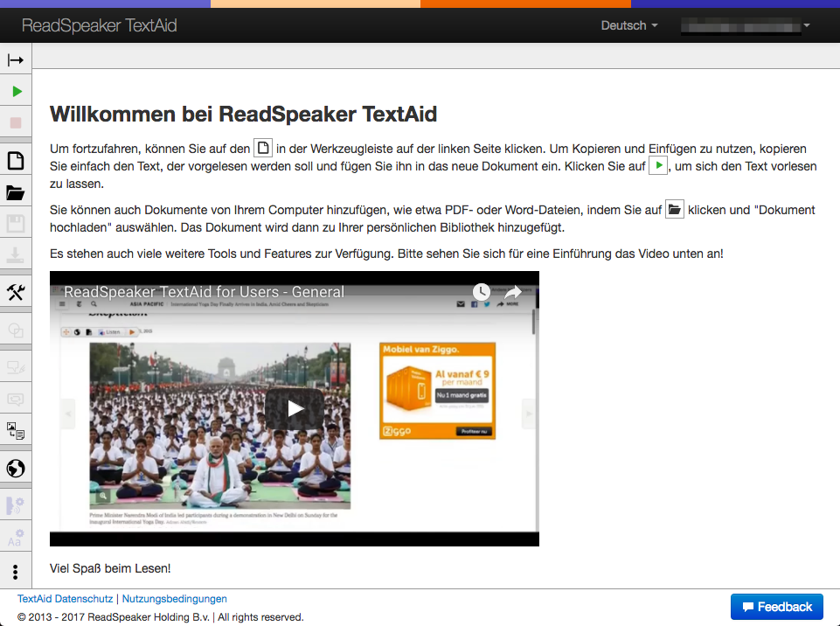Play the introduction video
840x626 pixels.
294,408
